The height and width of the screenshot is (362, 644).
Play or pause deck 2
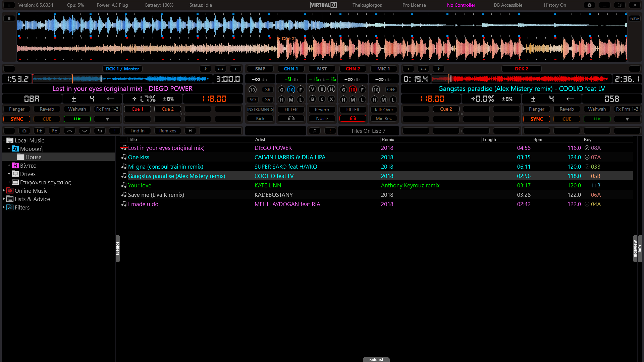(597, 119)
